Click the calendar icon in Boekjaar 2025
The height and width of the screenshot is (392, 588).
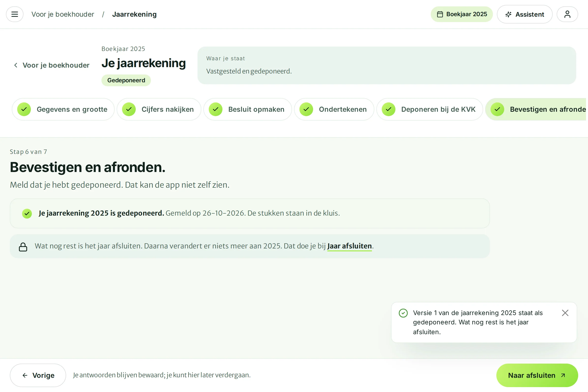pyautogui.click(x=440, y=14)
